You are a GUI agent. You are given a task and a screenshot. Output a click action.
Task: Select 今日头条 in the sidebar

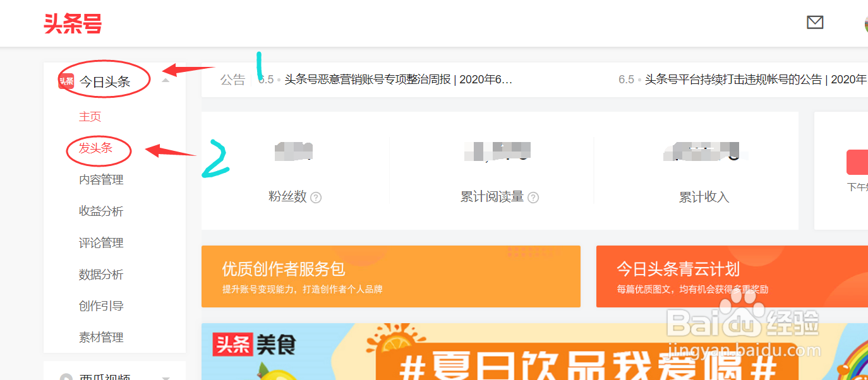pos(105,81)
